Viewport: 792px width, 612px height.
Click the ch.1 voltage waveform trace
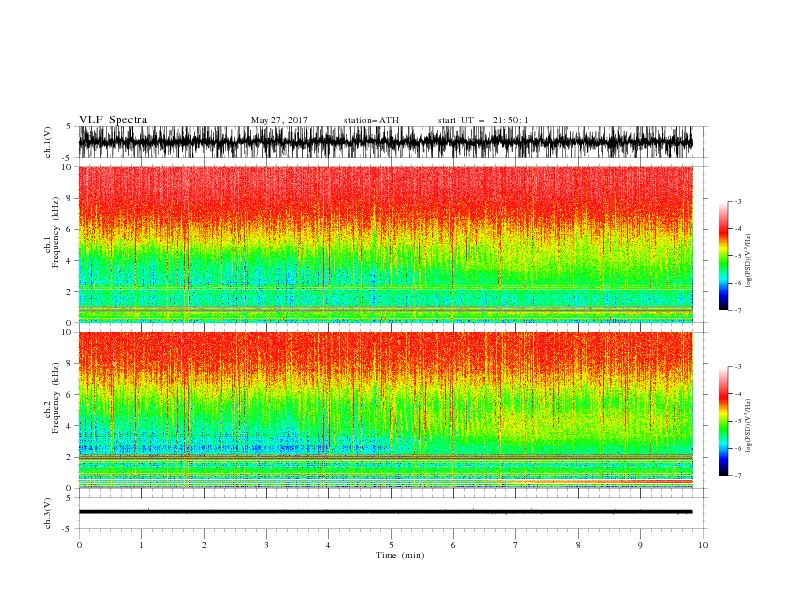385,142
